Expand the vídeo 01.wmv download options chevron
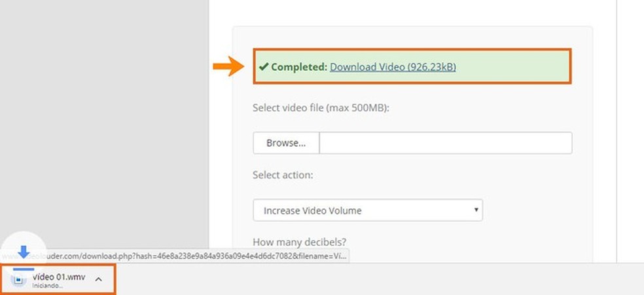Viewport: 644px width, 295px height. (x=98, y=279)
